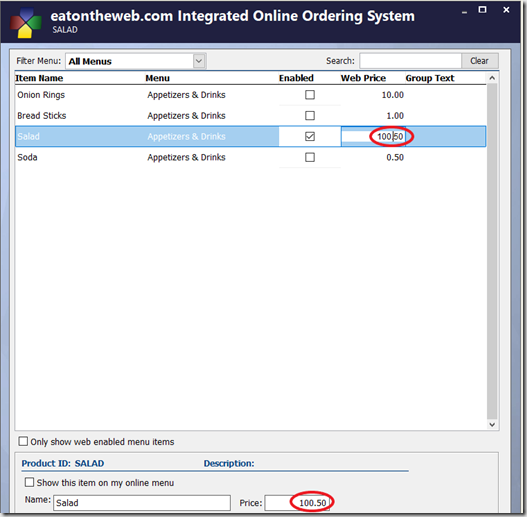Screen dimensions: 527x517
Task: Click the vertical scrollbar track of list
Action: point(492,251)
